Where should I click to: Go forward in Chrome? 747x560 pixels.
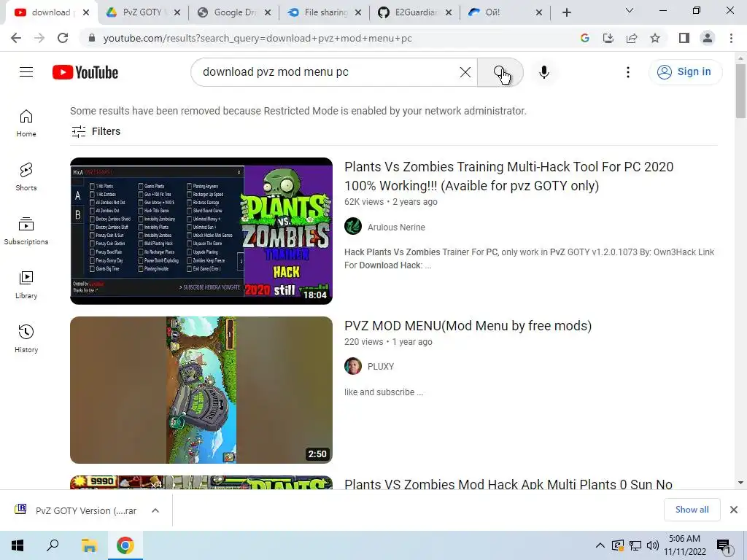point(39,38)
